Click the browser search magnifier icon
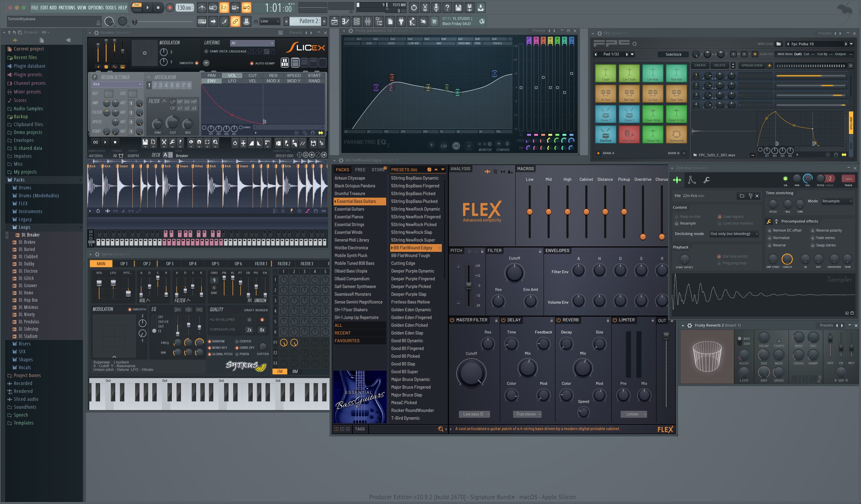The width and height of the screenshot is (861, 504). [20, 32]
